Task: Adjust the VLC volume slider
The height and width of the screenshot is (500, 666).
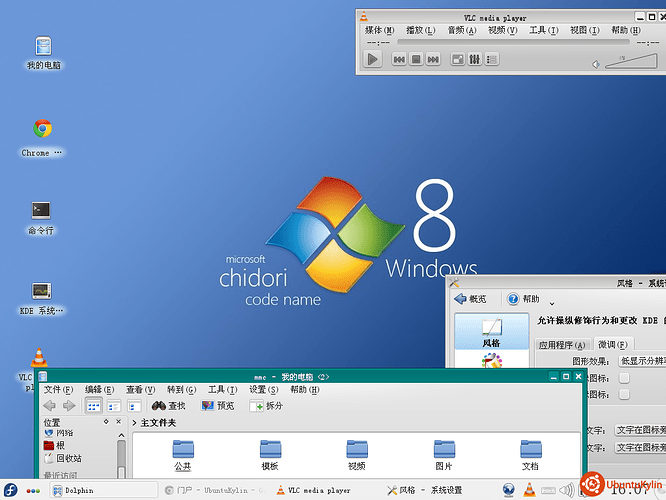Action: 631,61
